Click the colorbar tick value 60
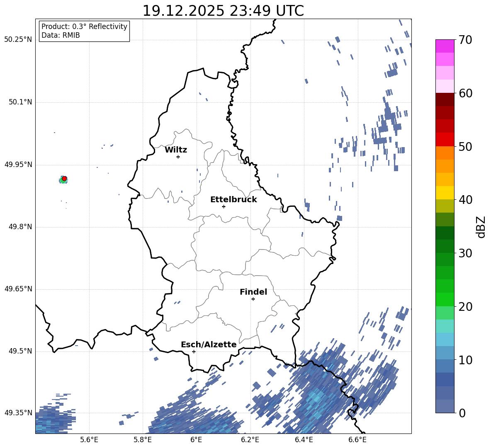 click(x=465, y=93)
